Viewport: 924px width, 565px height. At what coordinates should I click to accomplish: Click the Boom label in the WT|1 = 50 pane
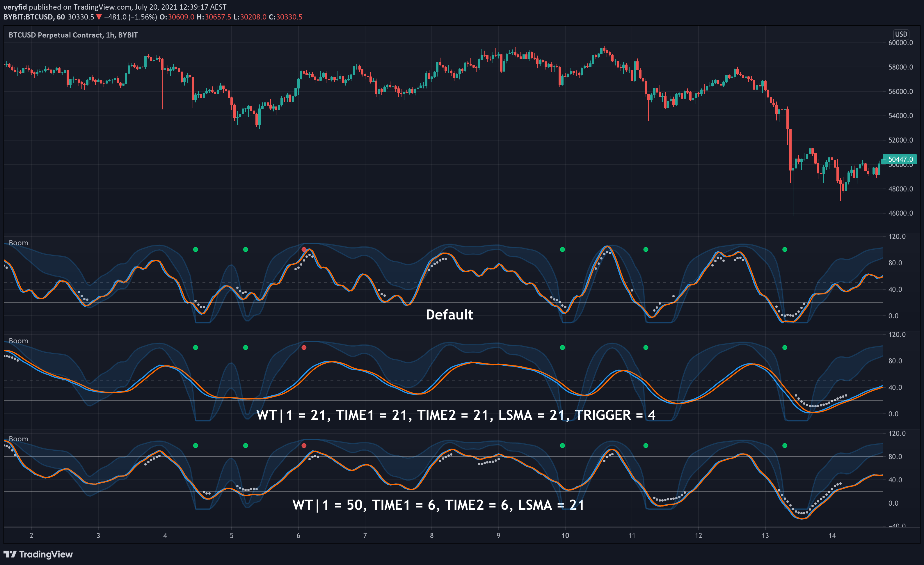(x=18, y=439)
